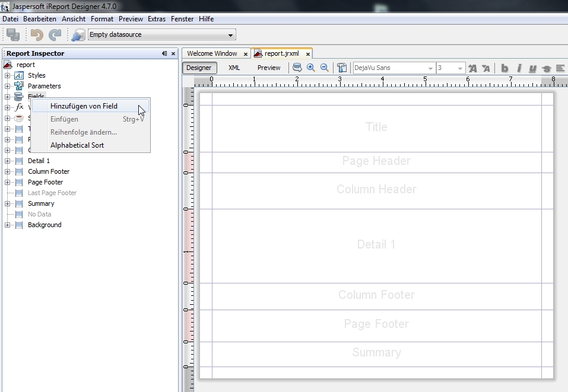Click the undo arrow icon
Image resolution: width=568 pixels, height=392 pixels.
37,35
